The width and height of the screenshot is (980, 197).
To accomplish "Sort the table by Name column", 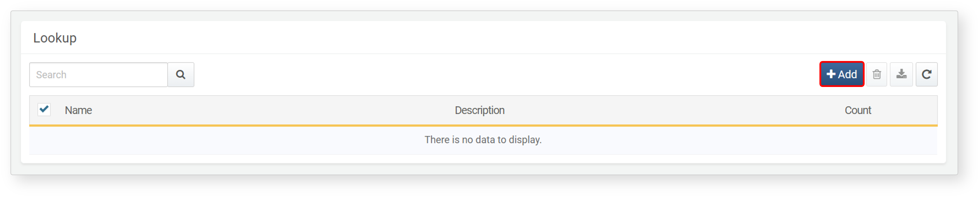I will 78,111.
